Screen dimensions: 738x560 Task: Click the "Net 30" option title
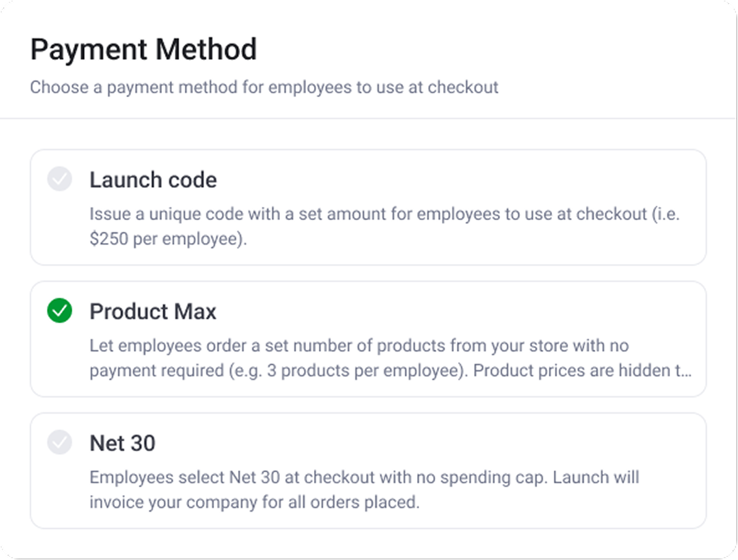[x=122, y=443]
